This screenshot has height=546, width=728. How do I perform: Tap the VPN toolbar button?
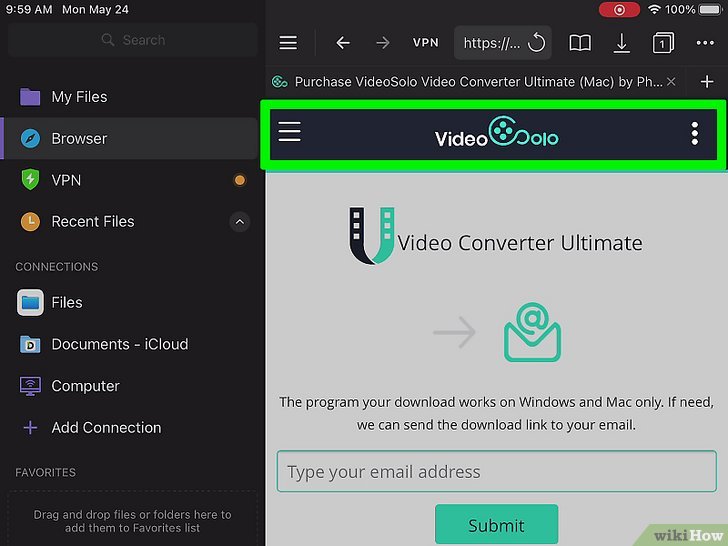[x=425, y=43]
